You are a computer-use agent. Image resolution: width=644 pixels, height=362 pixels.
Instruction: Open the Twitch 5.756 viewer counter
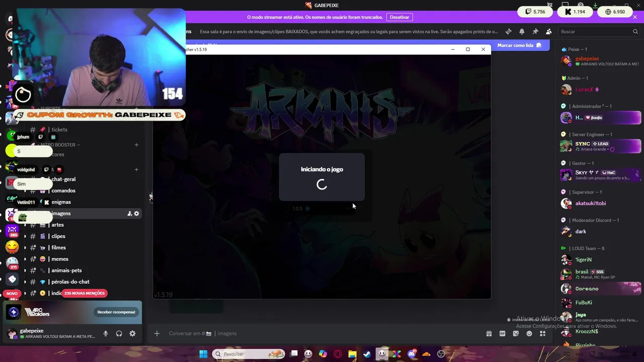point(535,12)
